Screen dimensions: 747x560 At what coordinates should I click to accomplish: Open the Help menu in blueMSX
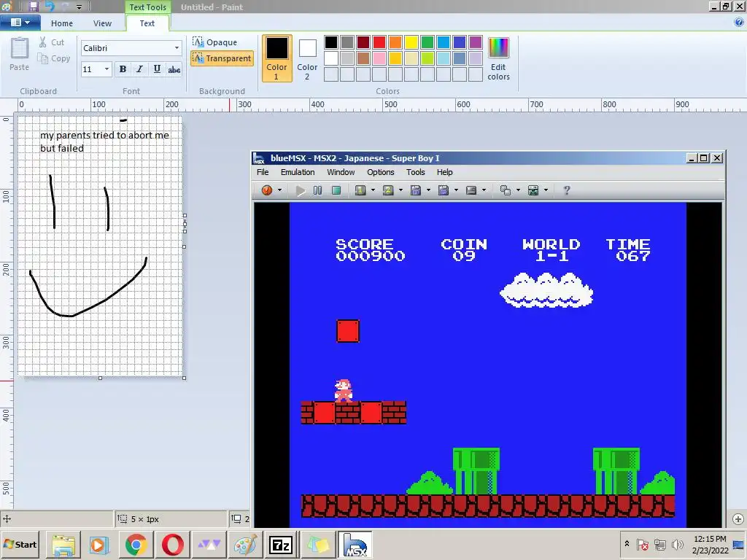[444, 172]
